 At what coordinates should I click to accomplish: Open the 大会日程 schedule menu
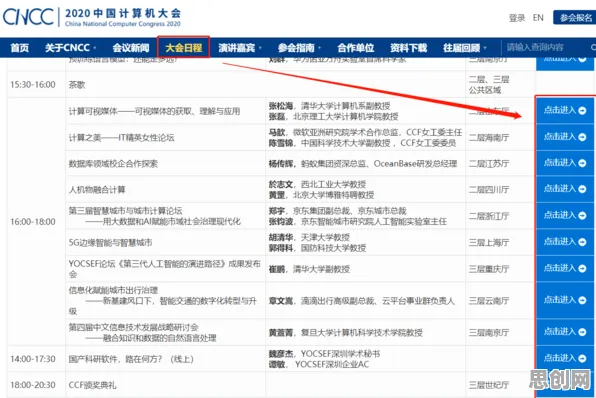click(x=184, y=48)
